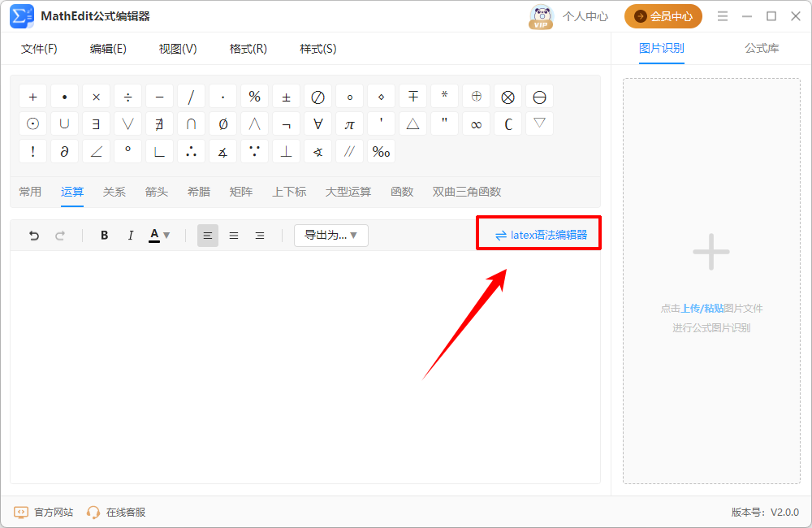
Task: Switch to the 大型运算 symbol tab
Action: point(348,192)
